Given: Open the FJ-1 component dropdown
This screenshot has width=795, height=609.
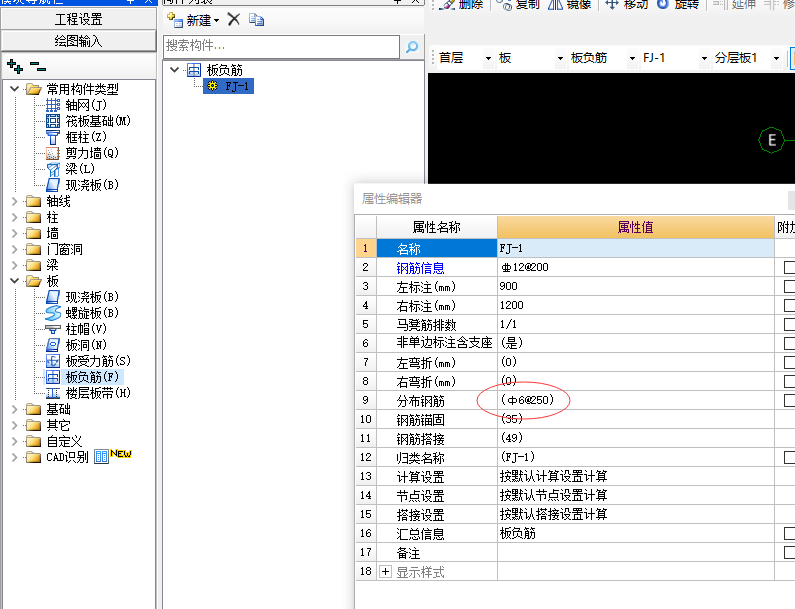Looking at the screenshot, I should (x=704, y=58).
